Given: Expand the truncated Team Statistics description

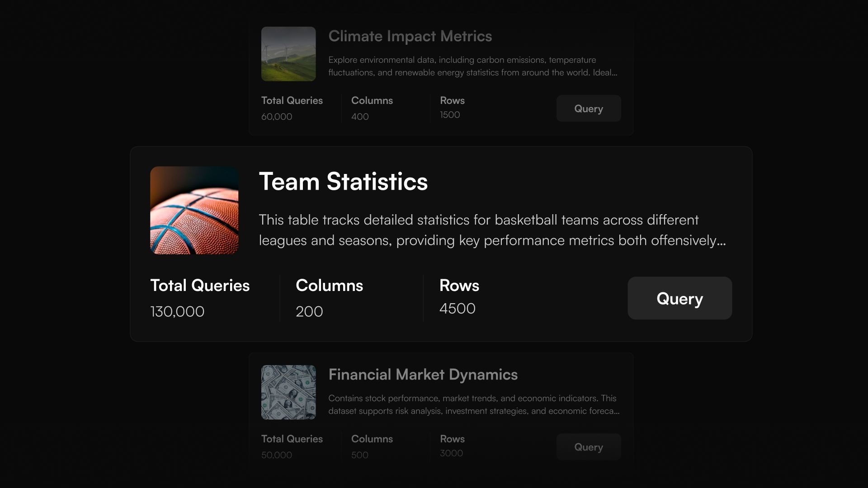Looking at the screenshot, I should click(492, 230).
